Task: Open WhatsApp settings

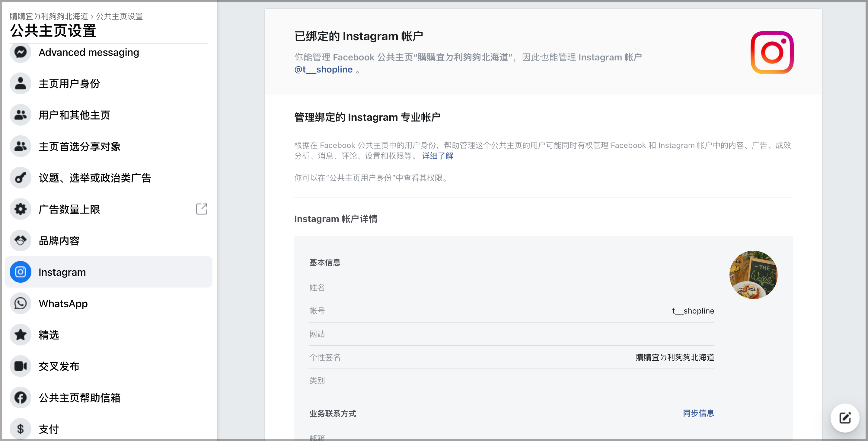Action: pyautogui.click(x=109, y=304)
